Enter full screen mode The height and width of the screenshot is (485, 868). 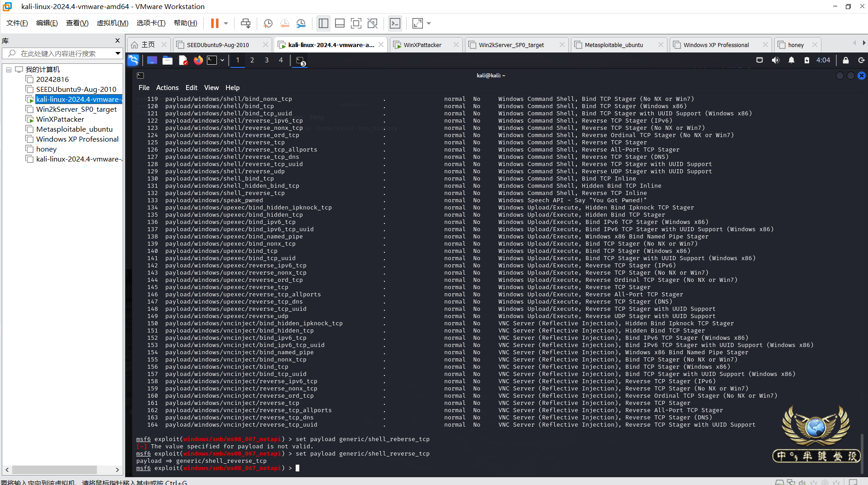pos(356,23)
